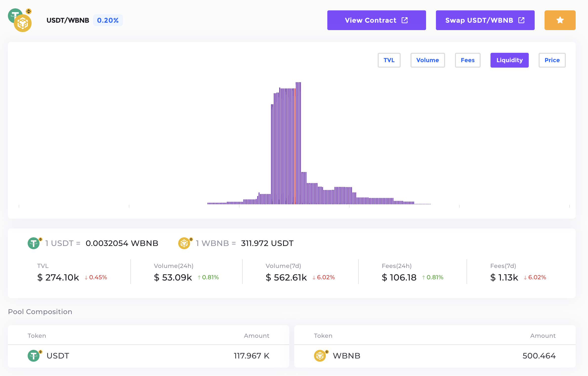The width and height of the screenshot is (588, 376).
Task: Switch chart to the TVL tab
Action: coord(389,60)
